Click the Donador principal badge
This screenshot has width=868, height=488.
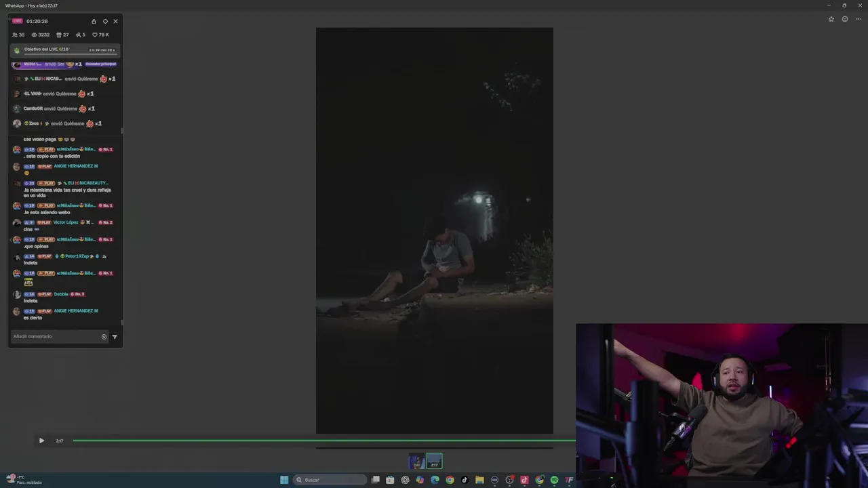point(101,64)
